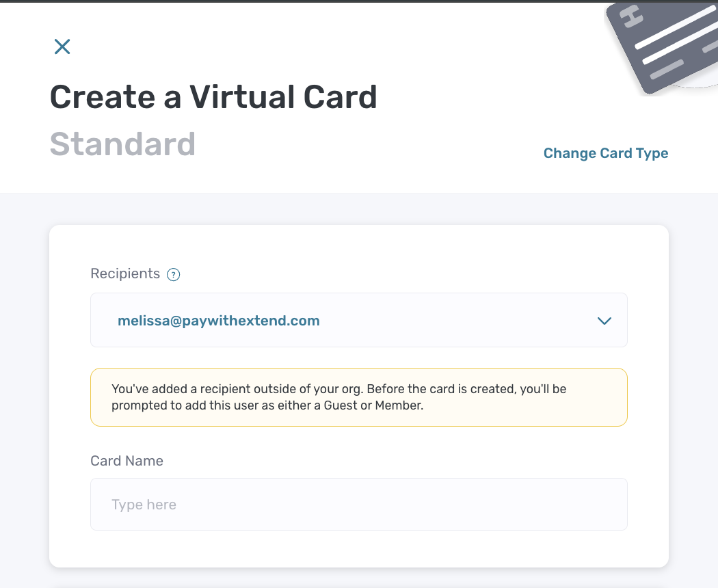The image size is (718, 588).
Task: Click the dark bar at window top
Action: (359, 1)
